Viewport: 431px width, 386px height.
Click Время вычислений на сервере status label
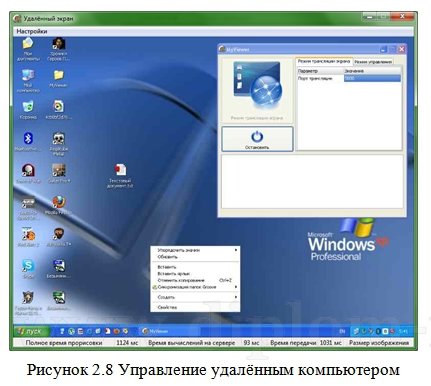pos(191,343)
